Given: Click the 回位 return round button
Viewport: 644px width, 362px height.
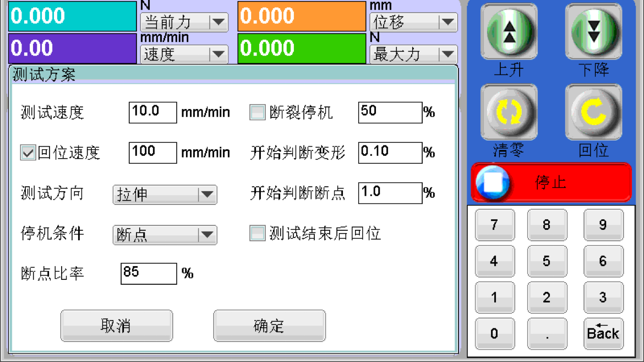Looking at the screenshot, I should [593, 112].
